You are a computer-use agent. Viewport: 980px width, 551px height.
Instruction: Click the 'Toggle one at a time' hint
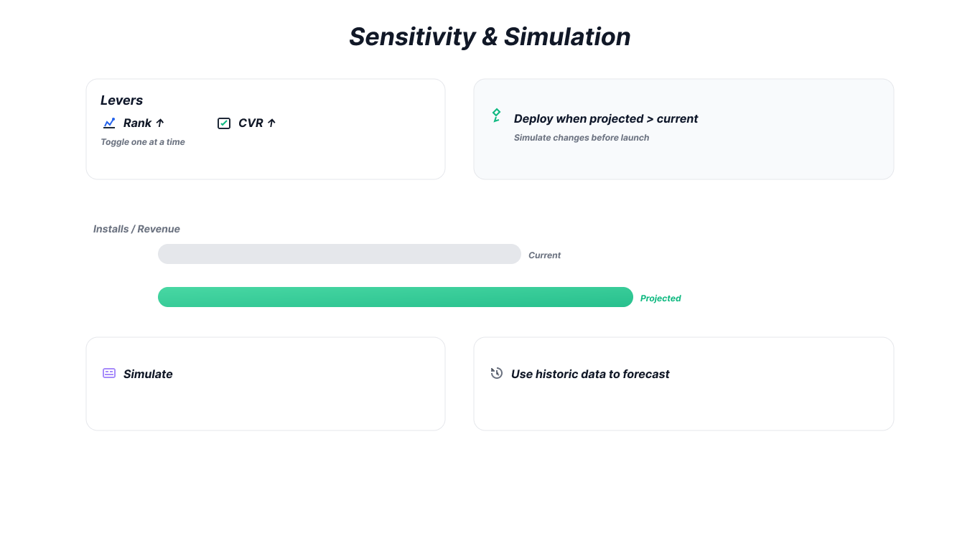143,142
